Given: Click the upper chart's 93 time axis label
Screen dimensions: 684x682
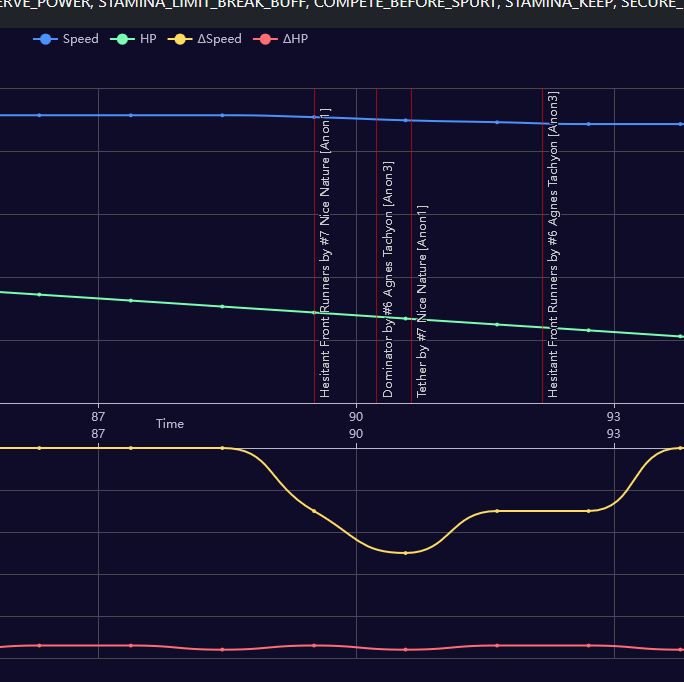Looking at the screenshot, I should (613, 417).
